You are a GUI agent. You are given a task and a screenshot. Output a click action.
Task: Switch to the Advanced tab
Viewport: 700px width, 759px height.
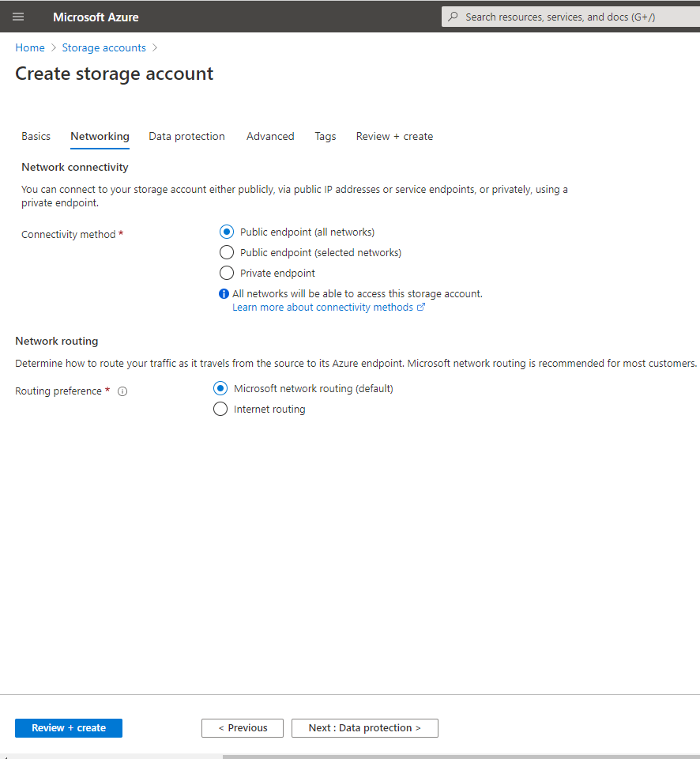[x=270, y=136]
